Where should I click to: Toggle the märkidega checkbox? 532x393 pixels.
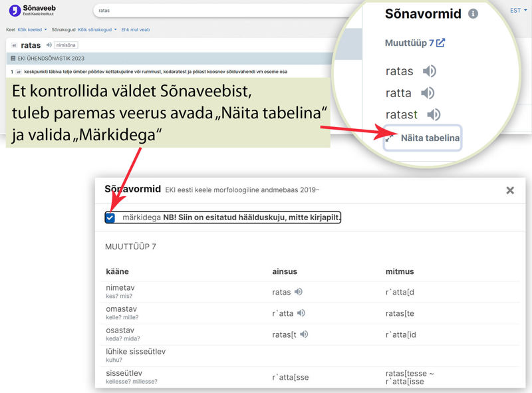click(110, 217)
